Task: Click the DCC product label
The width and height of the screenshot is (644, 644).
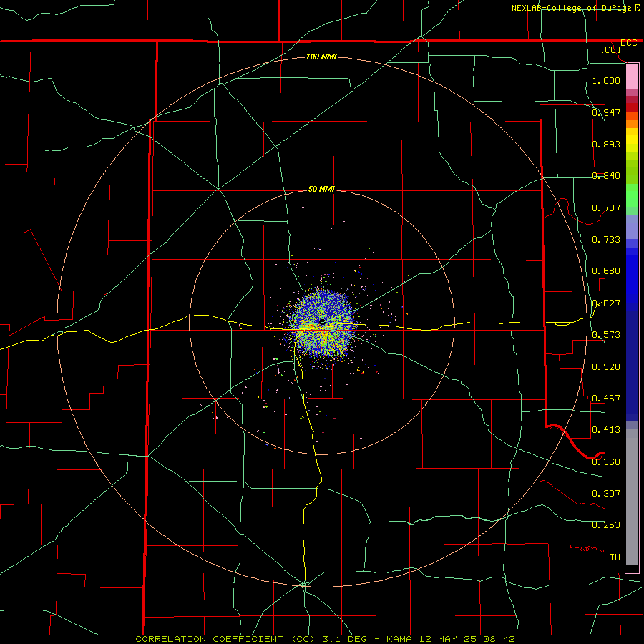Action: pos(628,43)
